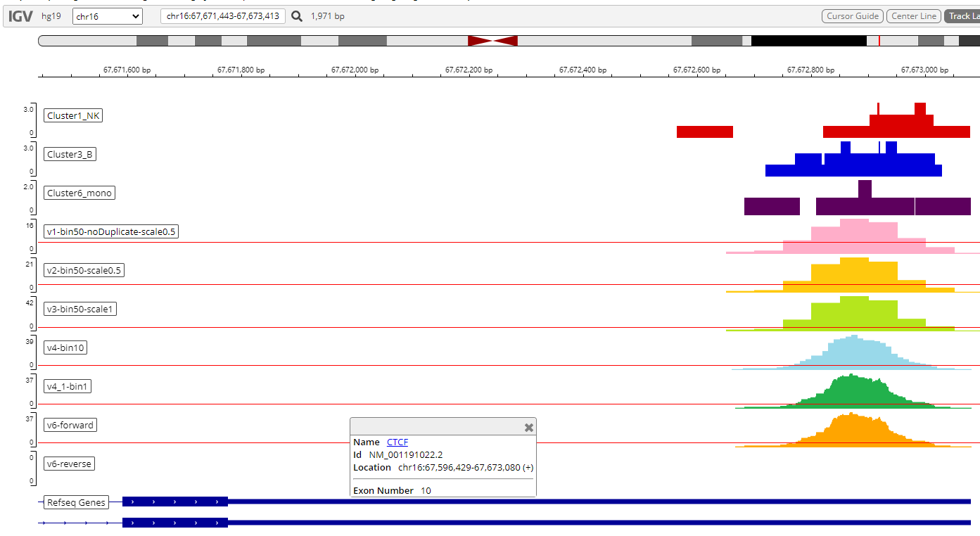Click the Location value in popup
The width and height of the screenshot is (980, 536).
(x=466, y=467)
